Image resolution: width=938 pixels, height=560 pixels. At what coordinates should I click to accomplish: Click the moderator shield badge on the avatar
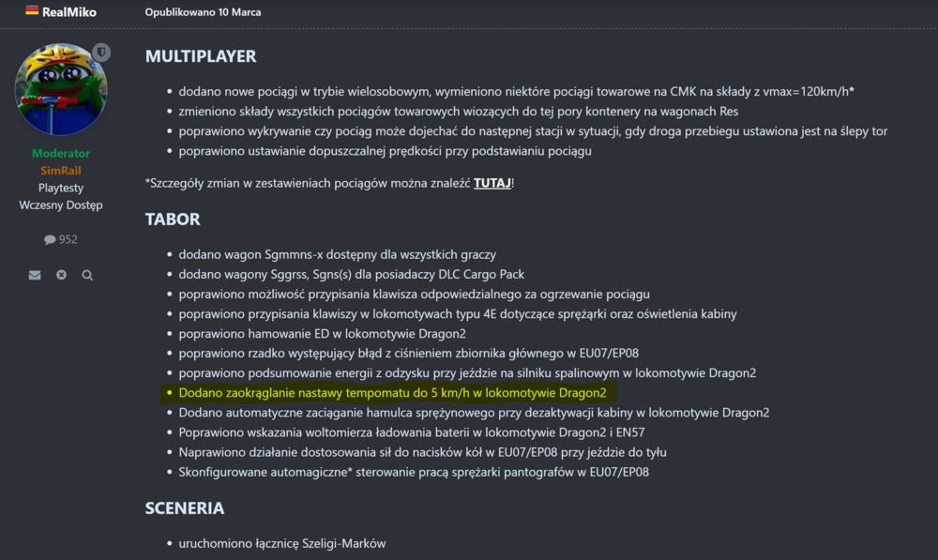pyautogui.click(x=101, y=53)
